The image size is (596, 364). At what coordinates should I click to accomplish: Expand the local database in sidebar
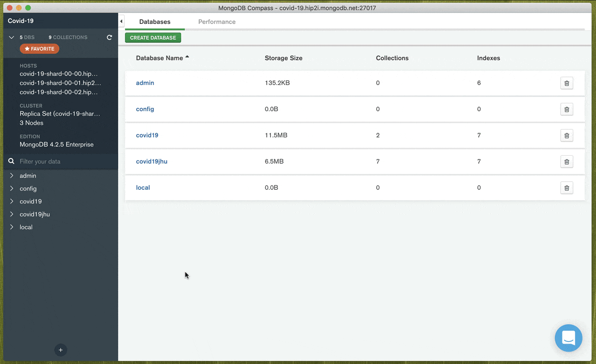pyautogui.click(x=11, y=227)
